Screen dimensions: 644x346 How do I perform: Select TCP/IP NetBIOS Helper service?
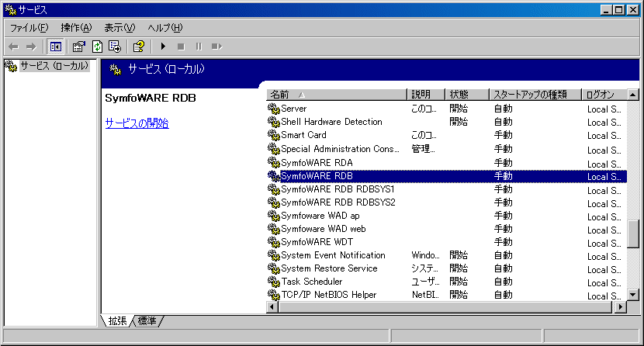(447, 295)
